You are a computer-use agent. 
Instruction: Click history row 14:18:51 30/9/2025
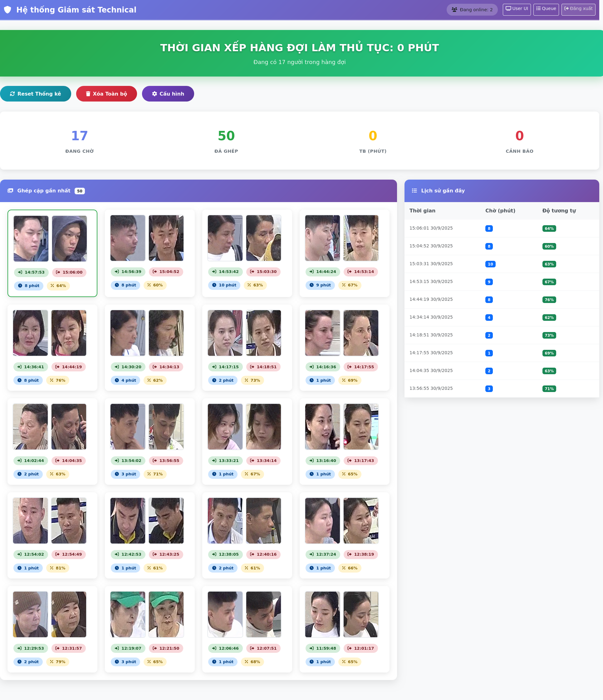pyautogui.click(x=502, y=335)
